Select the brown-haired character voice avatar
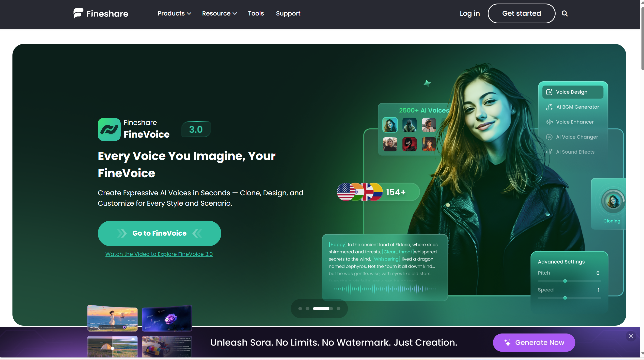This screenshot has height=360, width=644. click(x=429, y=144)
